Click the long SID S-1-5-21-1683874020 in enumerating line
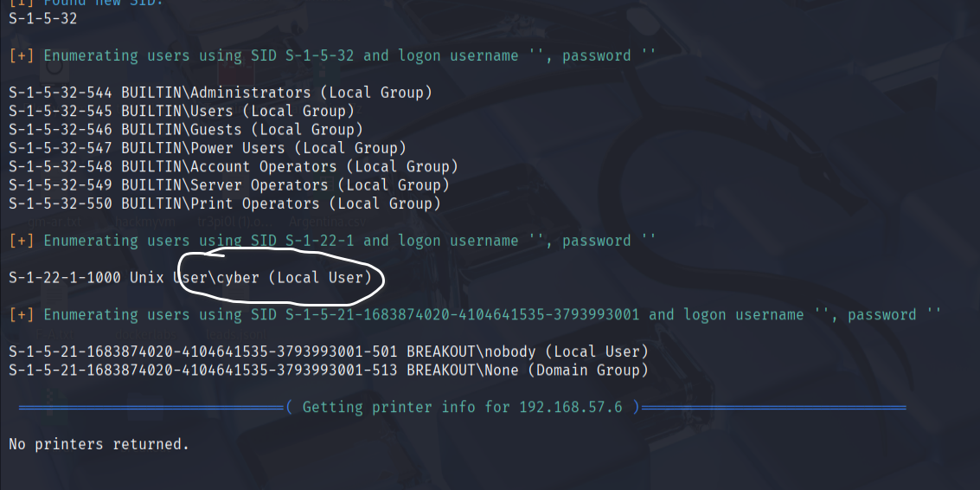 coord(466,314)
